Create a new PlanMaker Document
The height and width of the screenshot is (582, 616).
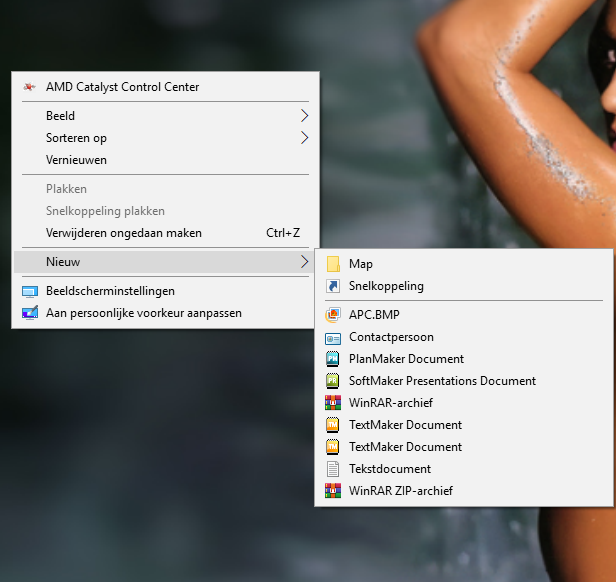(406, 359)
